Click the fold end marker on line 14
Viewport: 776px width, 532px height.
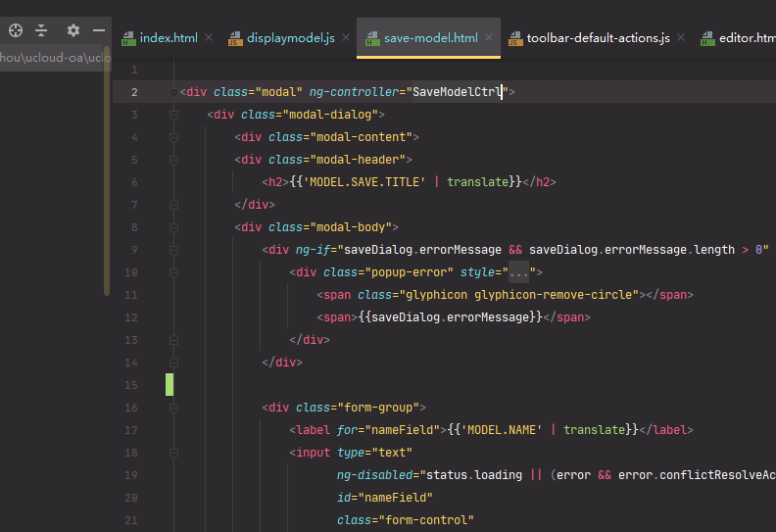click(173, 363)
